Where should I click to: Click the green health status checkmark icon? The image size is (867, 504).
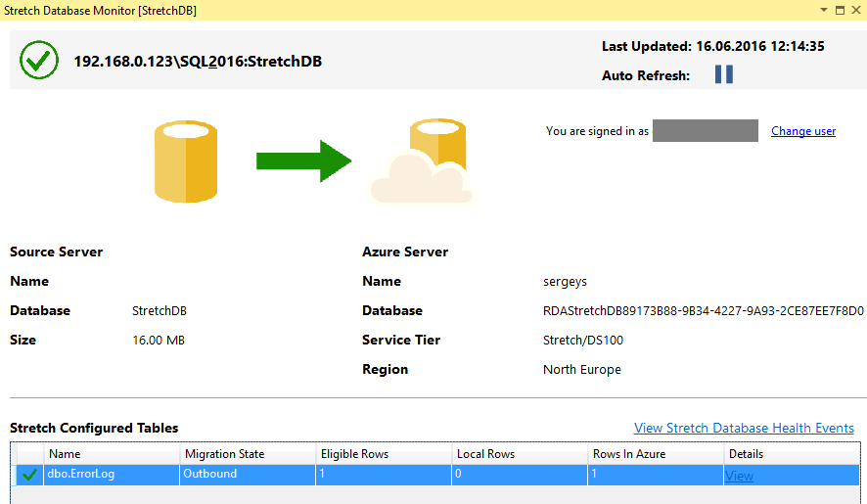click(x=39, y=60)
